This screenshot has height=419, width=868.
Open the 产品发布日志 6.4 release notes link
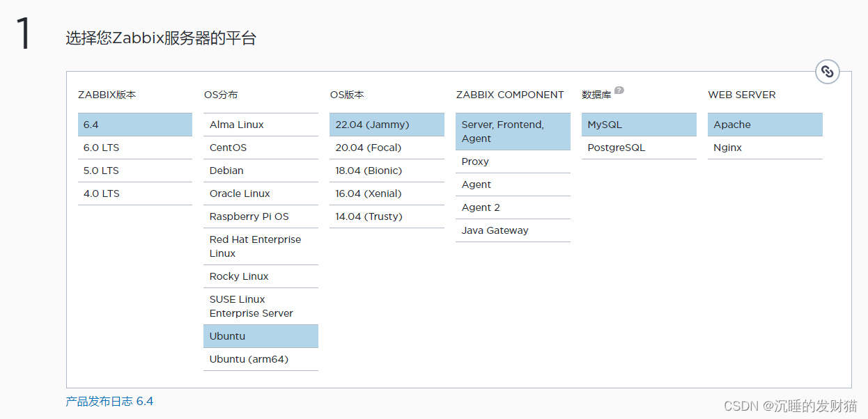pos(109,402)
